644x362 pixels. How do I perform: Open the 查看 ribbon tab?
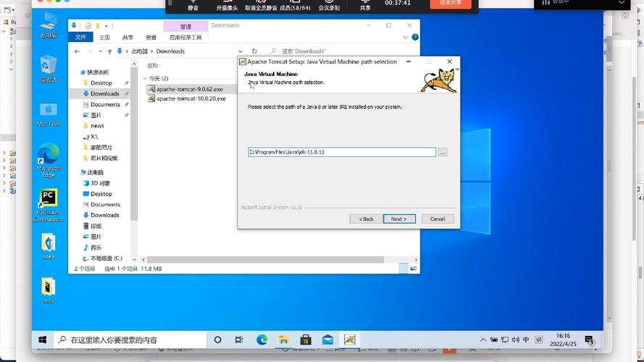coord(151,37)
